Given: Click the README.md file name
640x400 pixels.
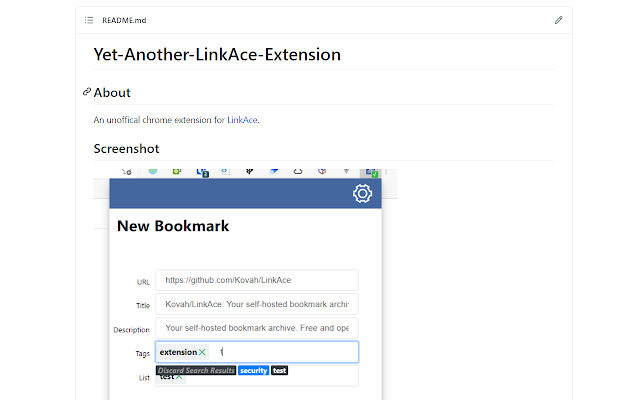Looking at the screenshot, I should click(121, 20).
